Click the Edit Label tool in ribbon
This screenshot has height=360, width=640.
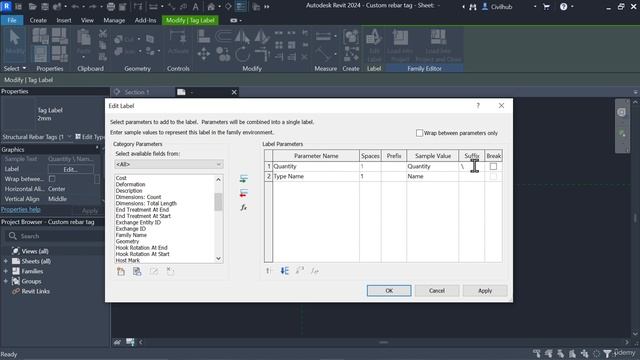(374, 45)
